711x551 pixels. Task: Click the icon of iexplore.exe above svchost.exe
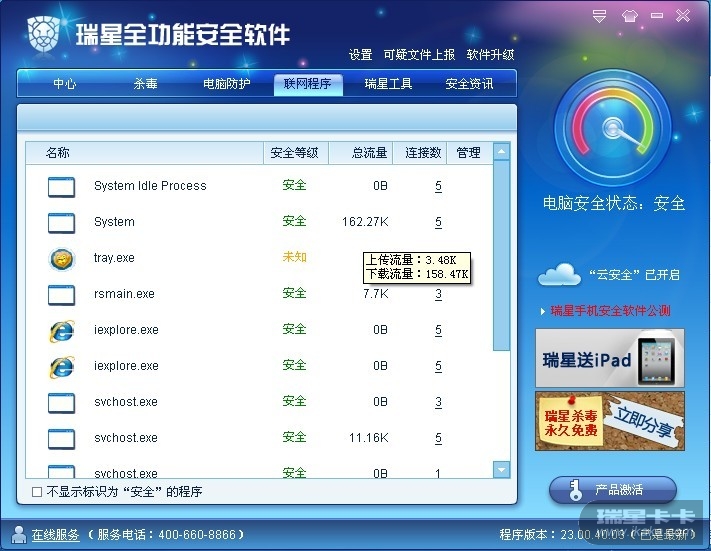pos(62,366)
